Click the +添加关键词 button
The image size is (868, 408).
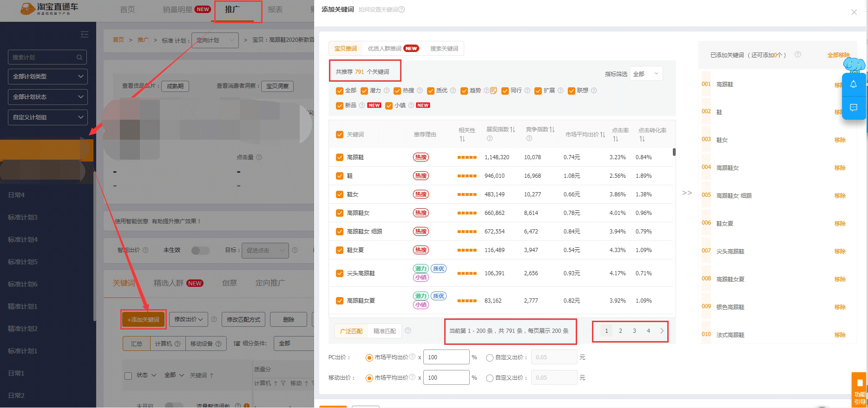click(x=143, y=320)
